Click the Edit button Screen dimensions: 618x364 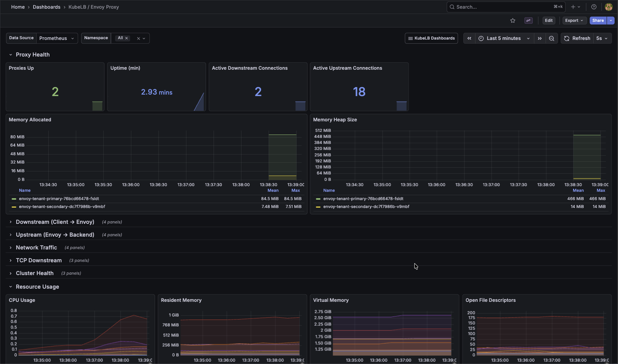(549, 20)
